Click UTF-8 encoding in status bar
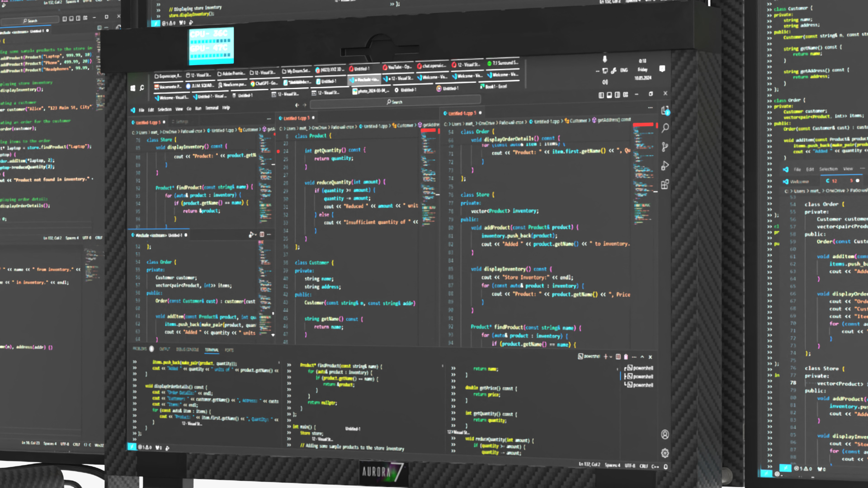This screenshot has width=868, height=488. tap(630, 465)
